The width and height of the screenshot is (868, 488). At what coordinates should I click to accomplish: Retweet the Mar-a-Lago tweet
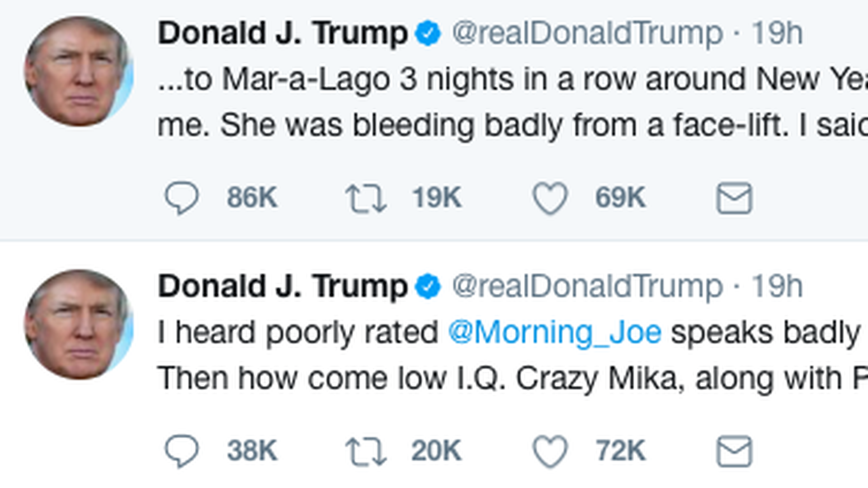coord(366,198)
